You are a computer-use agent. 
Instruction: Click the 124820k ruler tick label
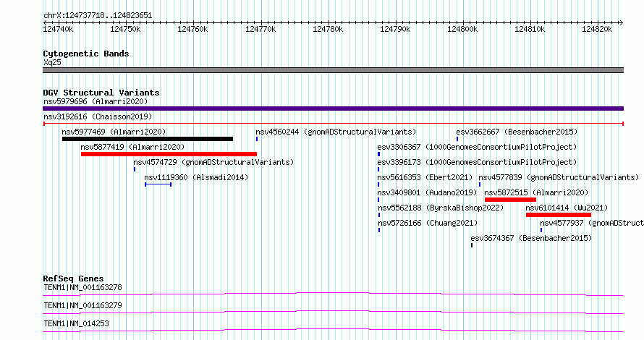tap(597, 29)
